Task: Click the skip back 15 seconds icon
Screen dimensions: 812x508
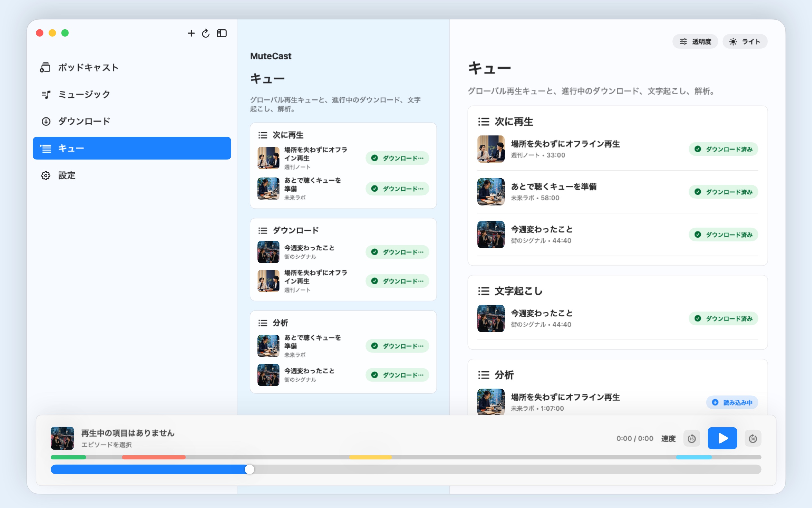Action: (x=692, y=439)
